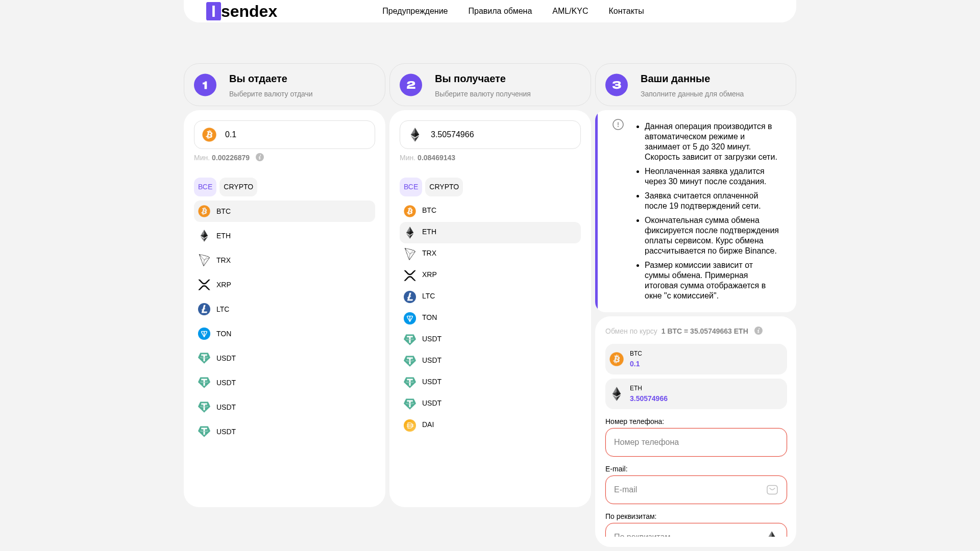Click step 3 Ваши данные header
The width and height of the screenshot is (980, 551).
click(x=696, y=85)
